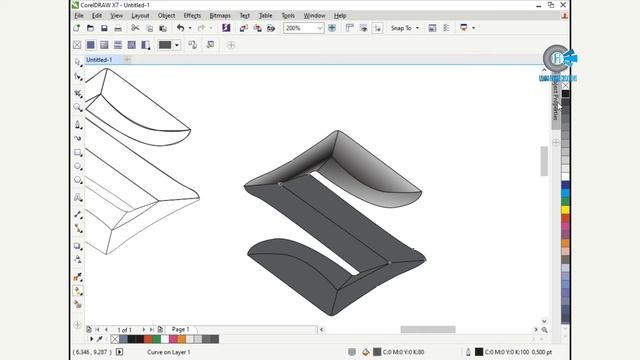This screenshot has width=640, height=360.
Task: Select the Drop Shadow tool
Action: click(78, 246)
